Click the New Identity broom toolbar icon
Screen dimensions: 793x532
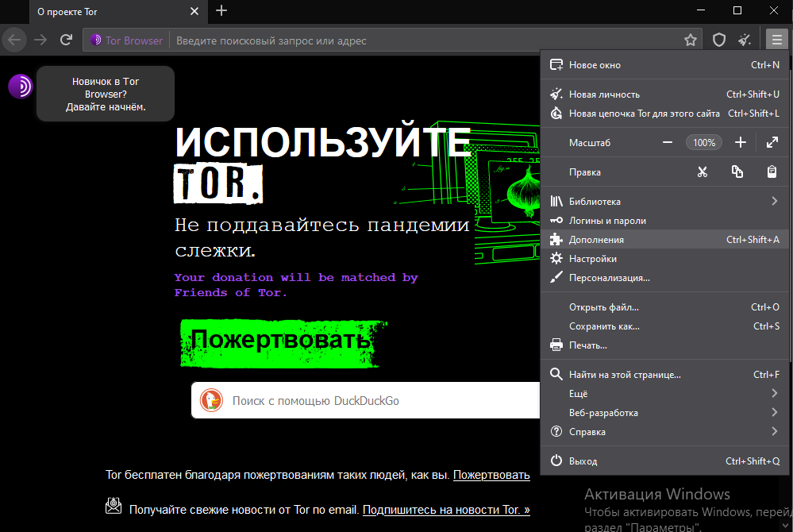[745, 40]
